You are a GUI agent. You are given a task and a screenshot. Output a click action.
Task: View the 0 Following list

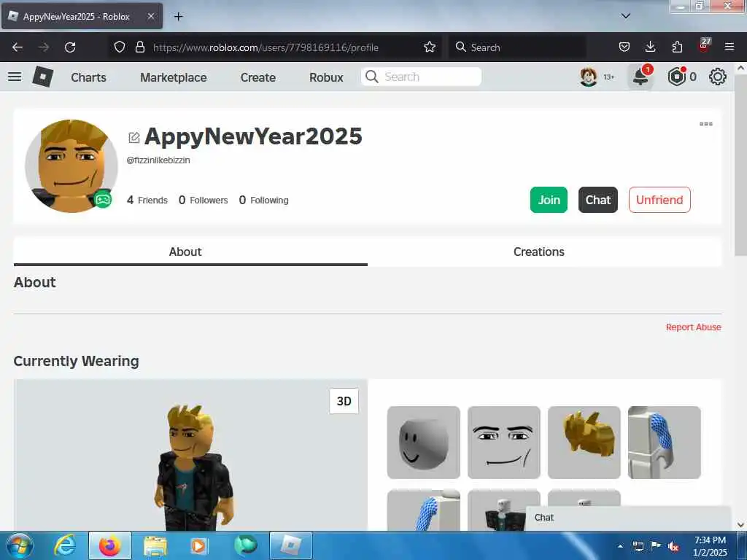(x=263, y=200)
